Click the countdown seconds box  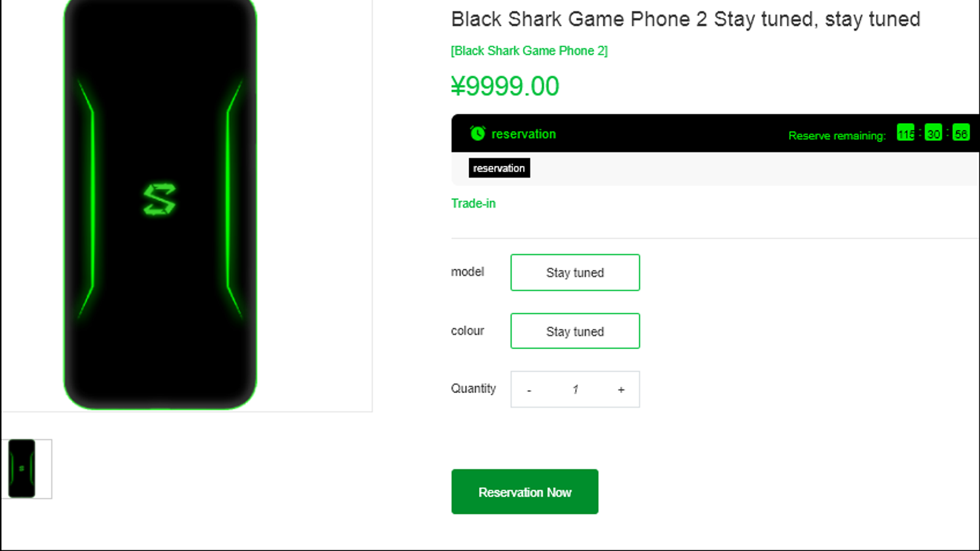coord(961,133)
